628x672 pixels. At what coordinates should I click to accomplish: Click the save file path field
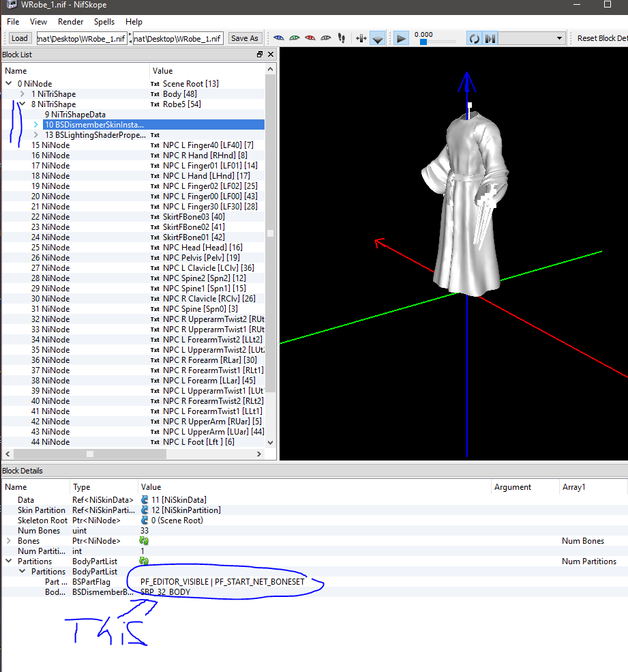click(178, 39)
